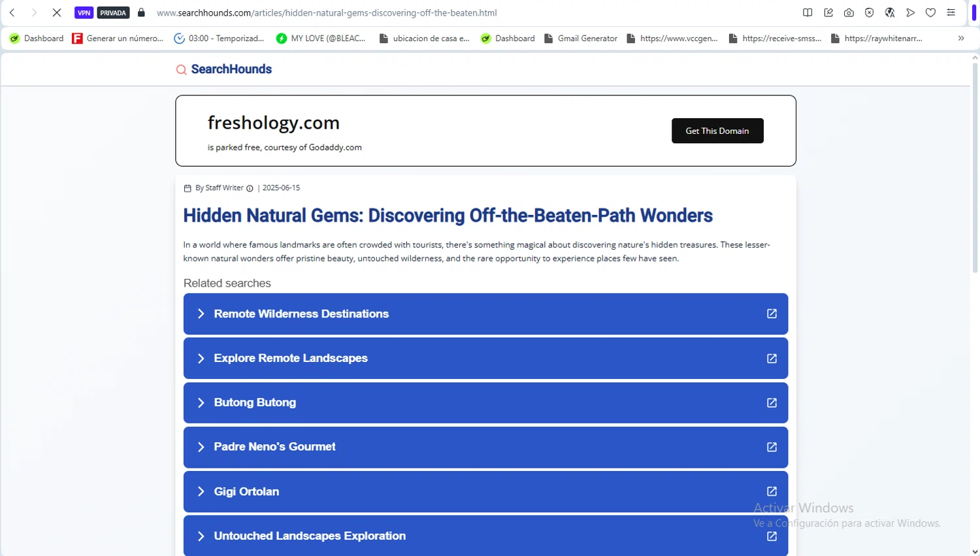Image resolution: width=980 pixels, height=556 pixels.
Task: Go back to the previous page
Action: tap(12, 12)
